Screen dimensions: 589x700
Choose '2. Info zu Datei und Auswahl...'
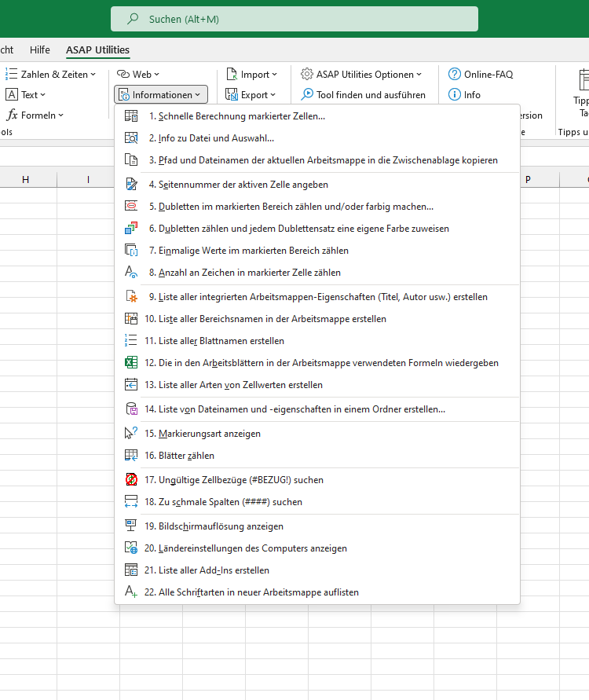click(x=317, y=138)
